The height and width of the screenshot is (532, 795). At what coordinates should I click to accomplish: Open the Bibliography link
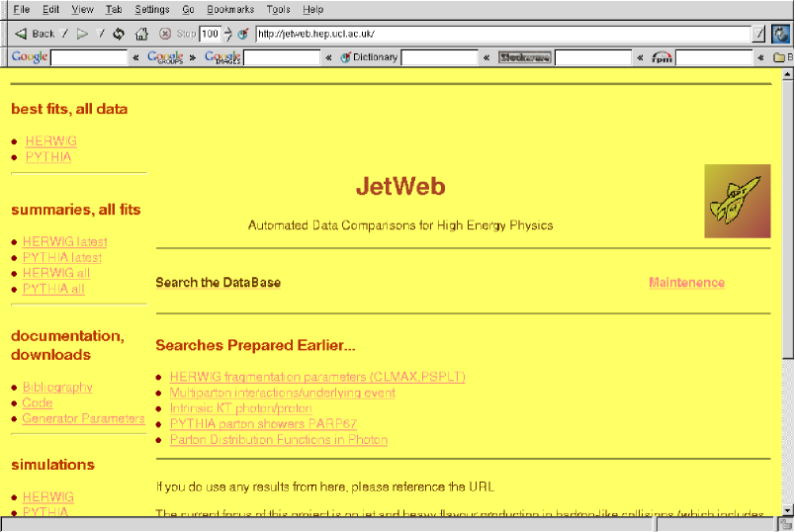tap(57, 387)
